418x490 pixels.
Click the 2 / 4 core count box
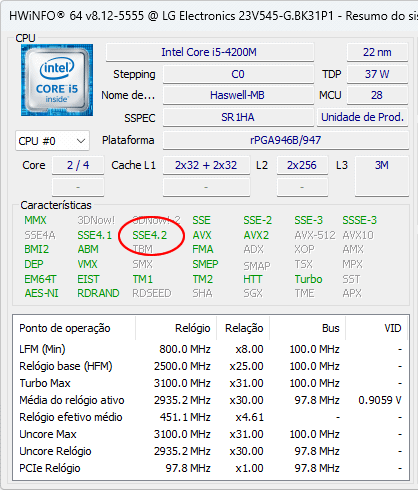coord(78,165)
